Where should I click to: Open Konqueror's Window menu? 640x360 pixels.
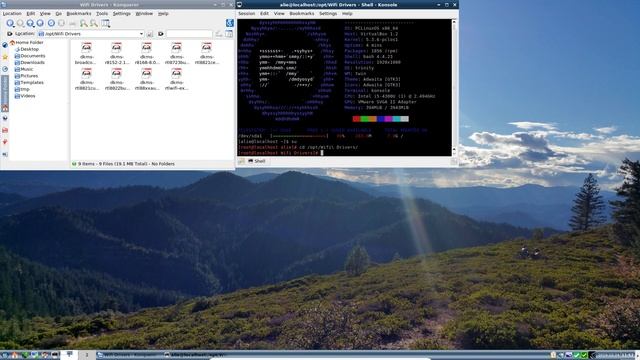(144, 13)
